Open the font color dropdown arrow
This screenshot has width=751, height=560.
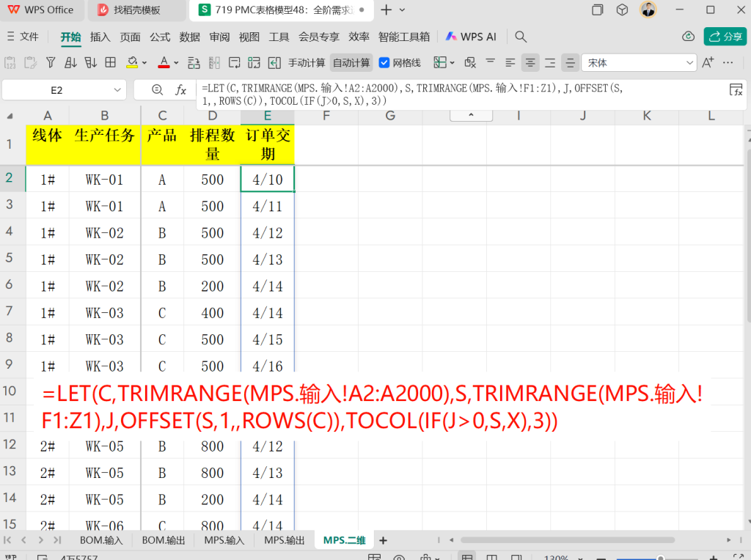(x=176, y=63)
